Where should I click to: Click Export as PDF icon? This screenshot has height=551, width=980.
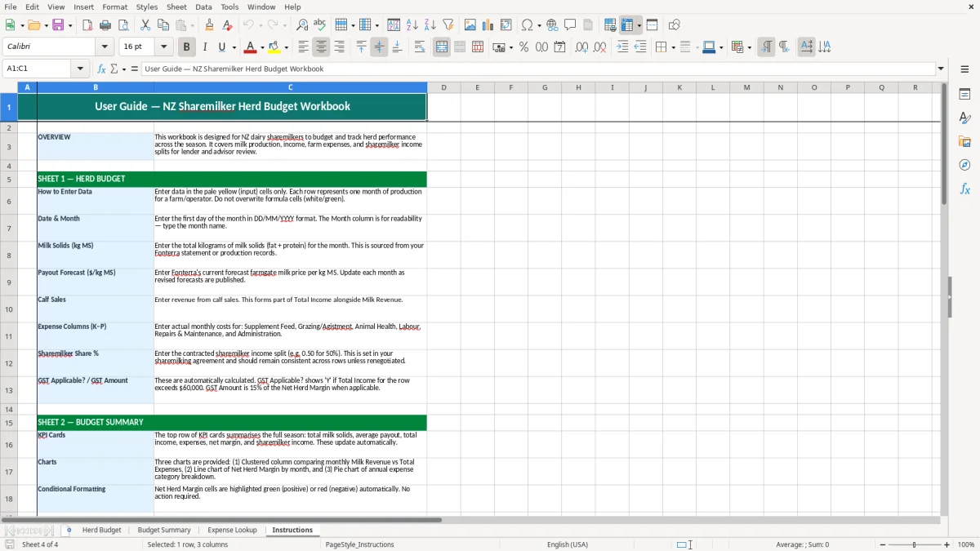(x=87, y=25)
